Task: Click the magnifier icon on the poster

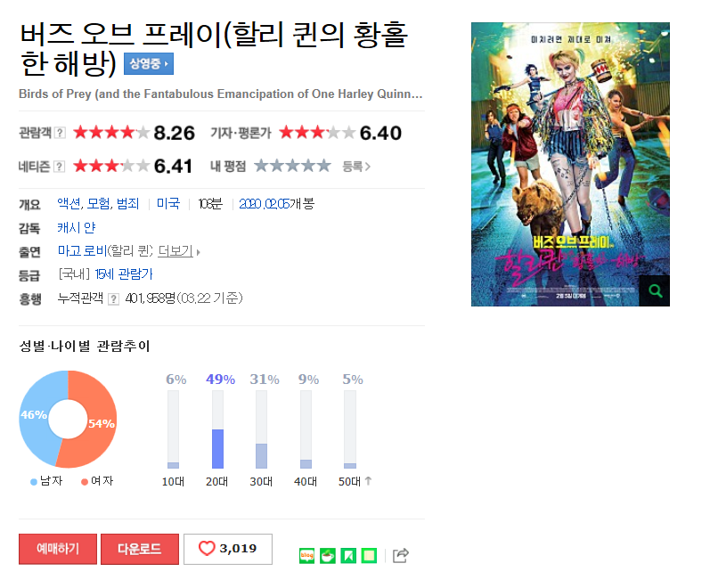Action: [x=654, y=290]
